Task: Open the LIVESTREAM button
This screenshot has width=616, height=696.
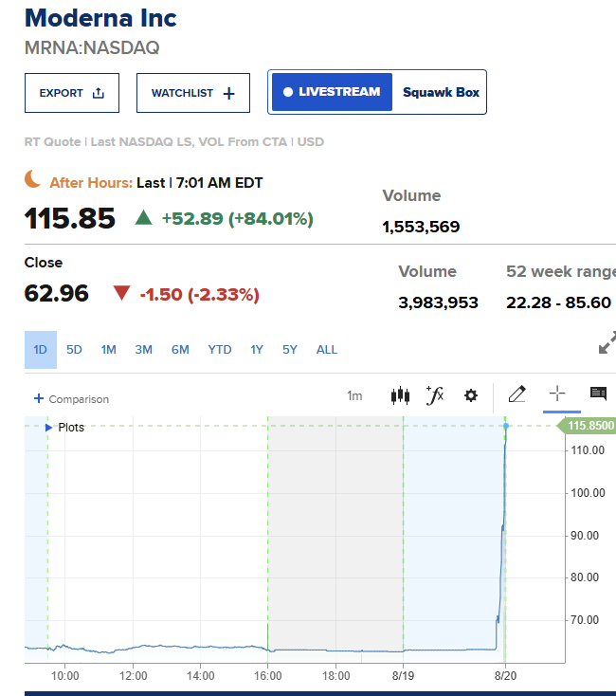Action: (x=332, y=92)
